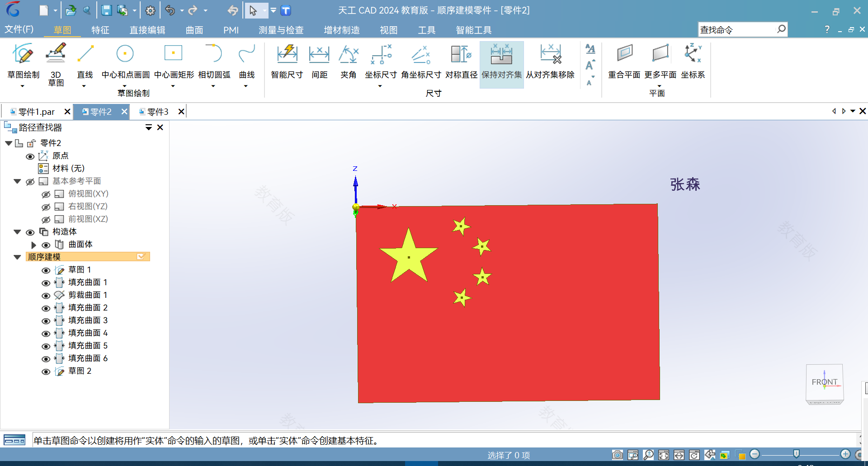Pick the 中心画矩形 rectangle tool
The height and width of the screenshot is (466, 868).
tap(174, 61)
